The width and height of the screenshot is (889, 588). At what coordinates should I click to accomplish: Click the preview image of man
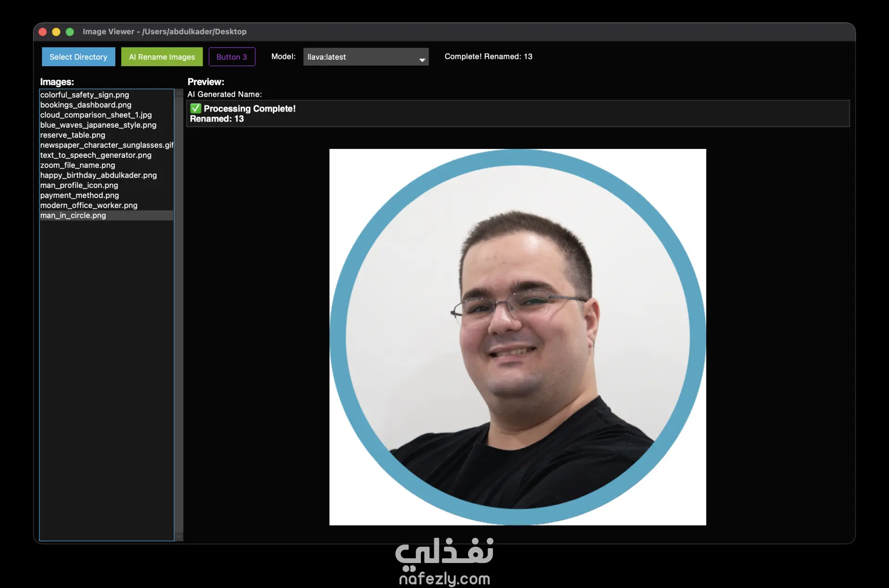click(x=517, y=337)
